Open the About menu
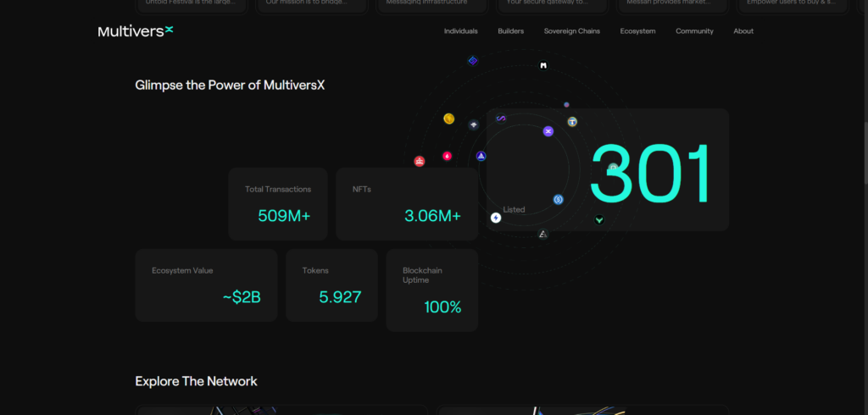868x415 pixels. [x=743, y=31]
